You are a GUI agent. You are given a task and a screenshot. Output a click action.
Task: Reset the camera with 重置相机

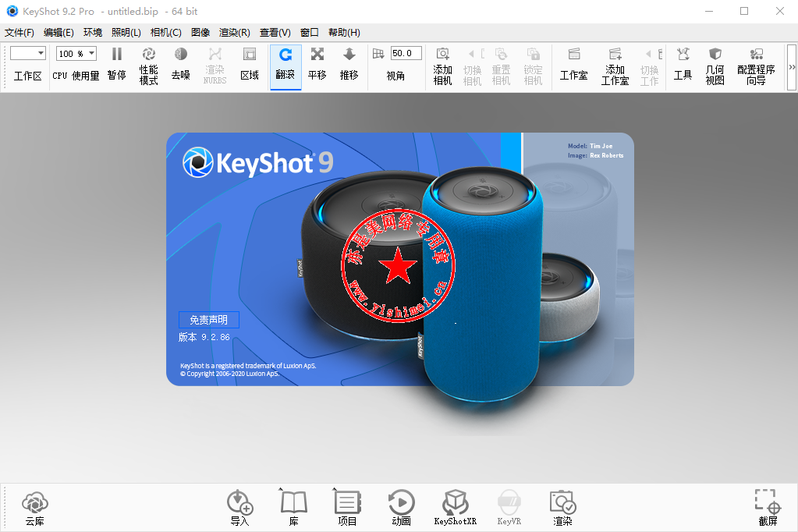(502, 66)
